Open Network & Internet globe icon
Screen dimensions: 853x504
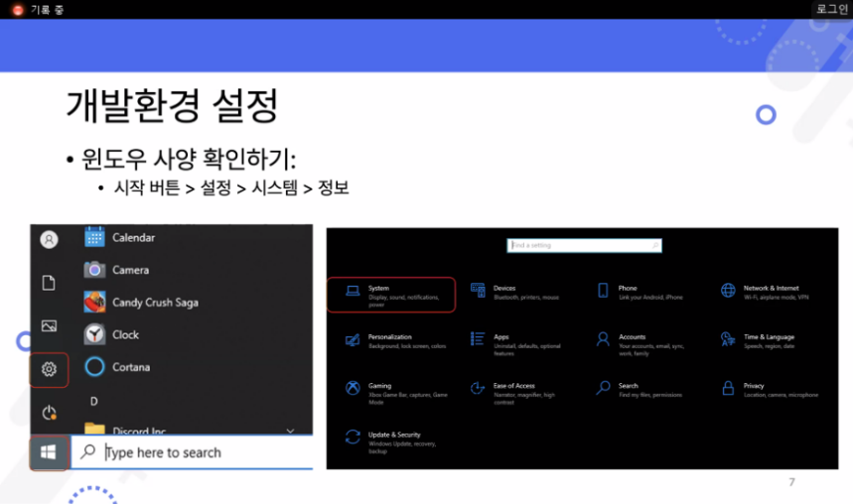coord(728,291)
